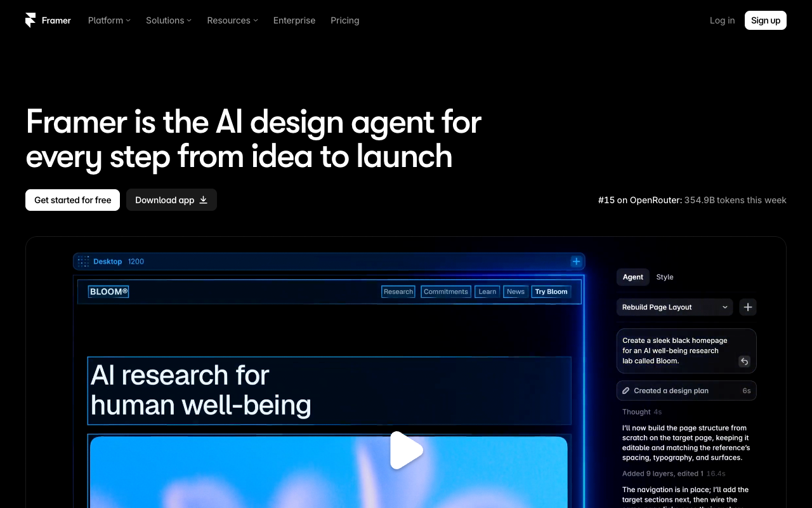Click the plus button beside Rebuild Page Layout

pyautogui.click(x=748, y=307)
